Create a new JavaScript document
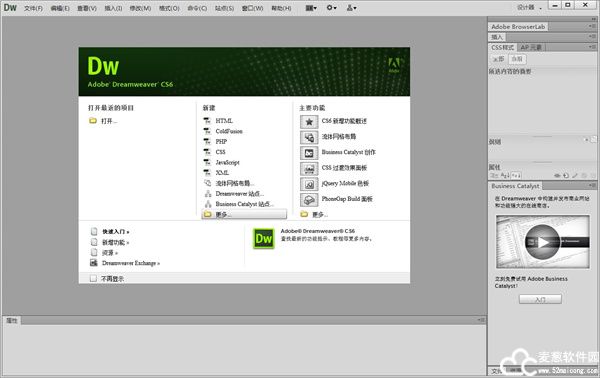600x378 pixels. (x=227, y=162)
